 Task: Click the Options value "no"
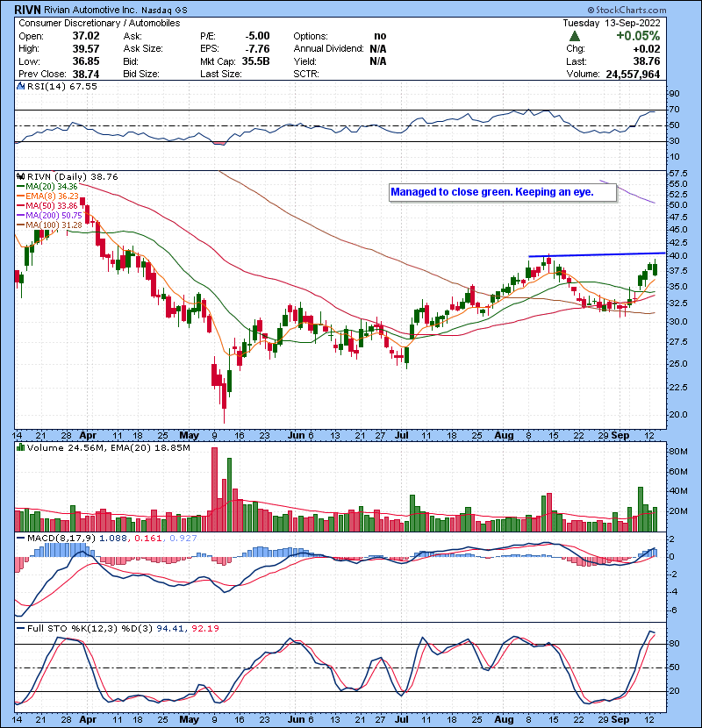(380, 36)
